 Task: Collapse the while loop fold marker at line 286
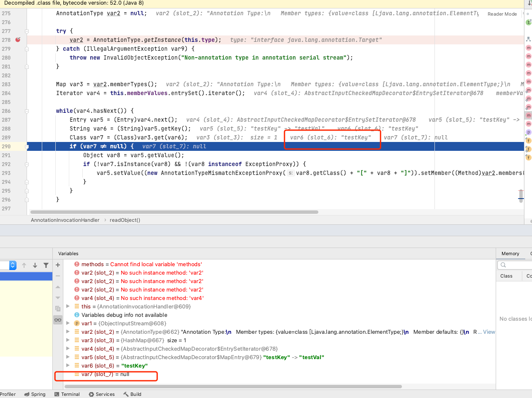click(27, 111)
